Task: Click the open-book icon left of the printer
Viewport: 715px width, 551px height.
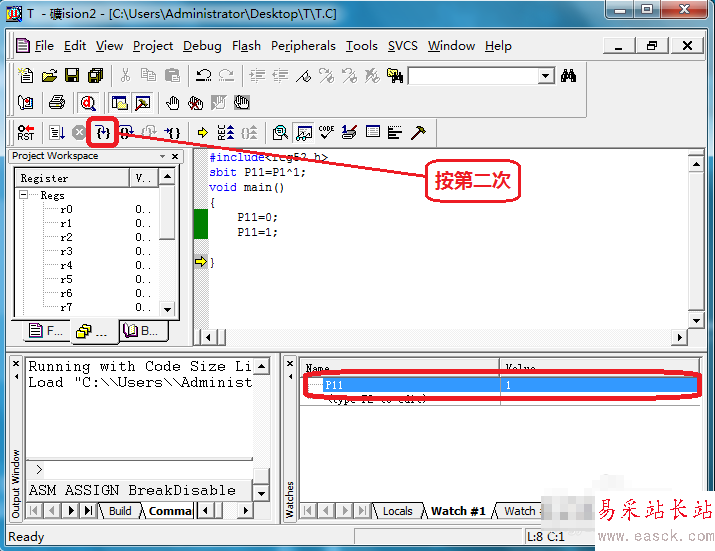Action: click(26, 103)
